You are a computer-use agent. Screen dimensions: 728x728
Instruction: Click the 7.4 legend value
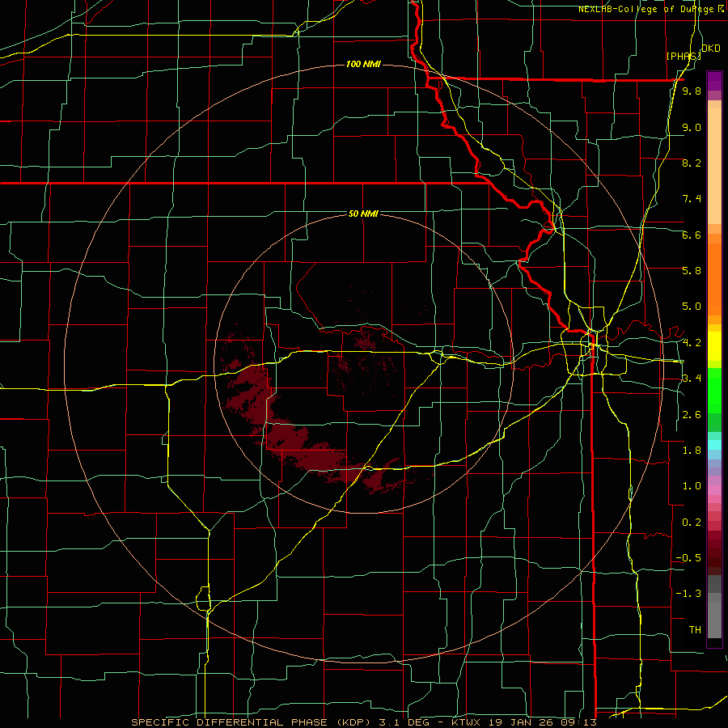(x=692, y=199)
